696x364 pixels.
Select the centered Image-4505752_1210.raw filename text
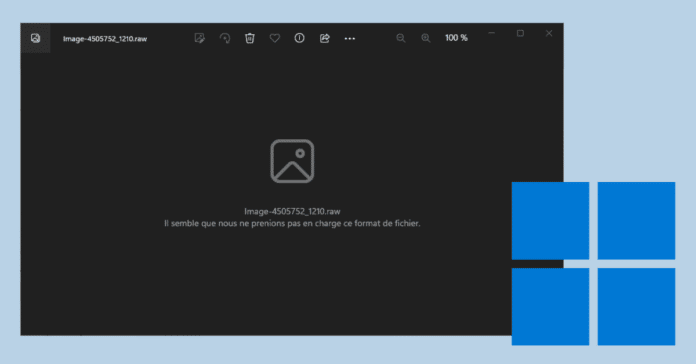[x=292, y=211]
